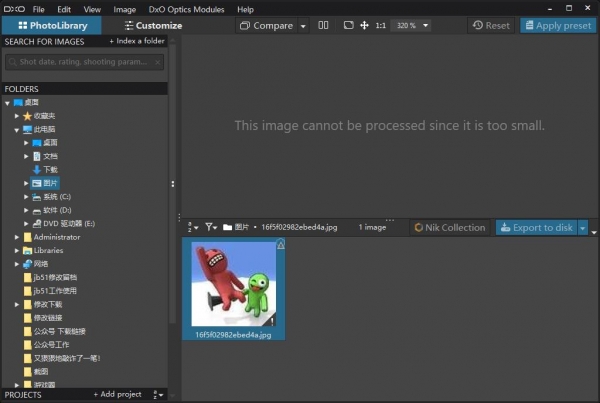Select the 网络 network item
Screen dimensions: 600x403
(36, 264)
